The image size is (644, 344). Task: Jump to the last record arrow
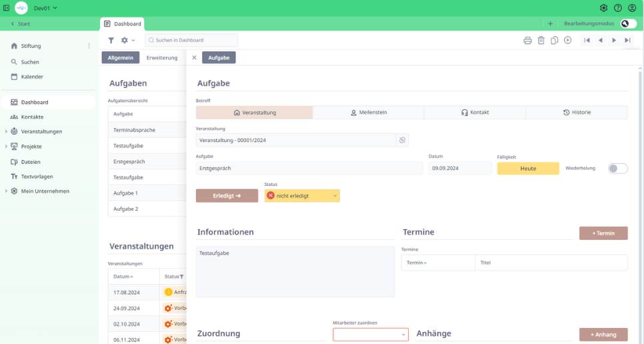(627, 41)
